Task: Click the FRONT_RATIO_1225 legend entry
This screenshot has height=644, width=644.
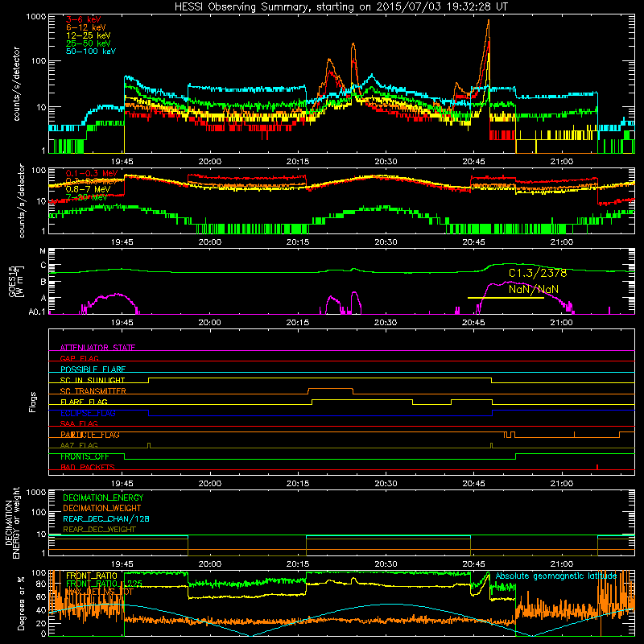Action: tap(104, 583)
